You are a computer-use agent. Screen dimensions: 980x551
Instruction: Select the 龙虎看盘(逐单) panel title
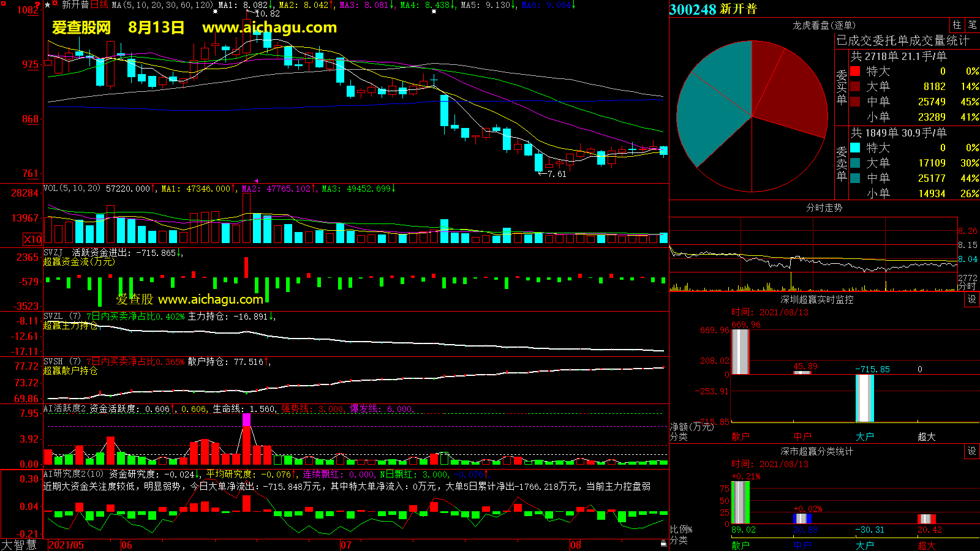click(824, 25)
